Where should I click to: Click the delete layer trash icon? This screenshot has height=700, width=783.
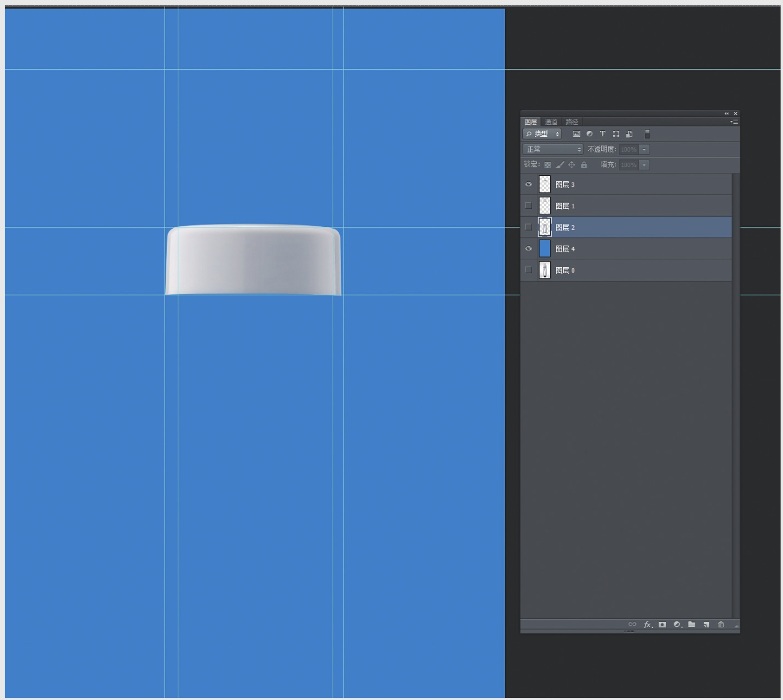tap(721, 624)
